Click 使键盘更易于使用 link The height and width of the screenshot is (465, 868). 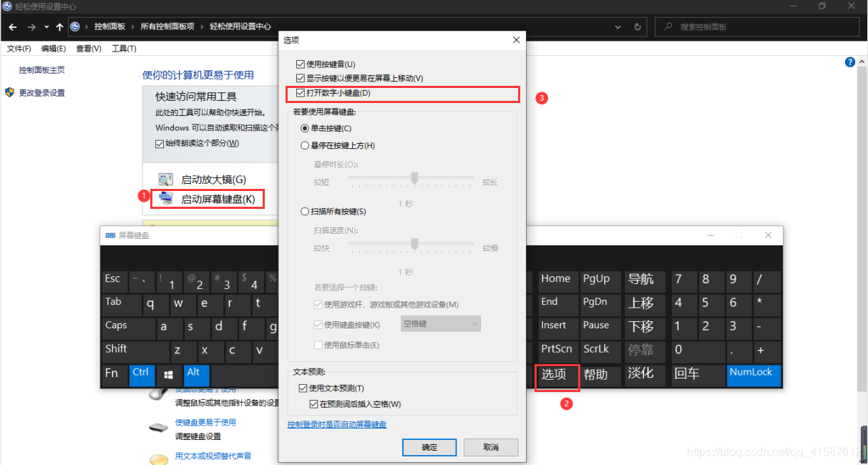205,422
